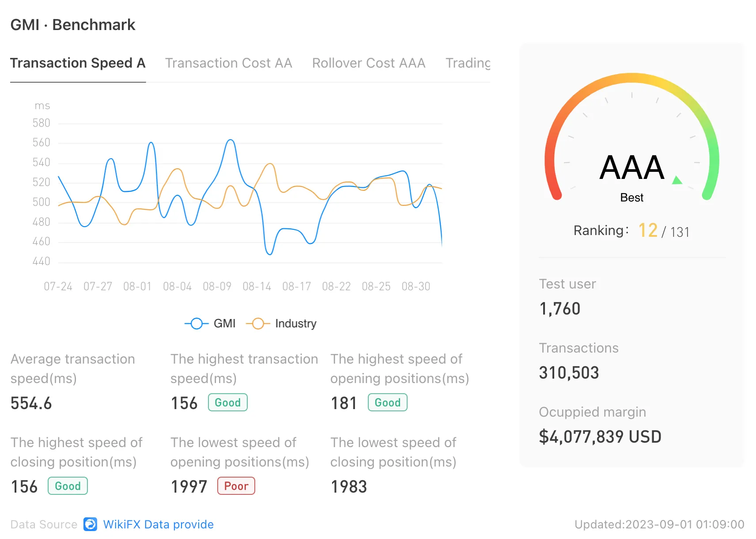The height and width of the screenshot is (539, 756).
Task: Click the lowest closing speed value 1983
Action: pyautogui.click(x=349, y=487)
